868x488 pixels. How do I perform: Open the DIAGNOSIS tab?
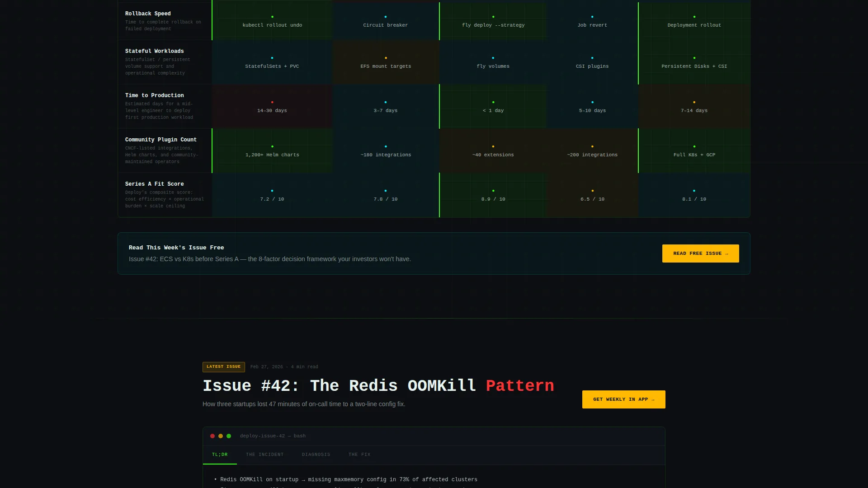pyautogui.click(x=316, y=455)
